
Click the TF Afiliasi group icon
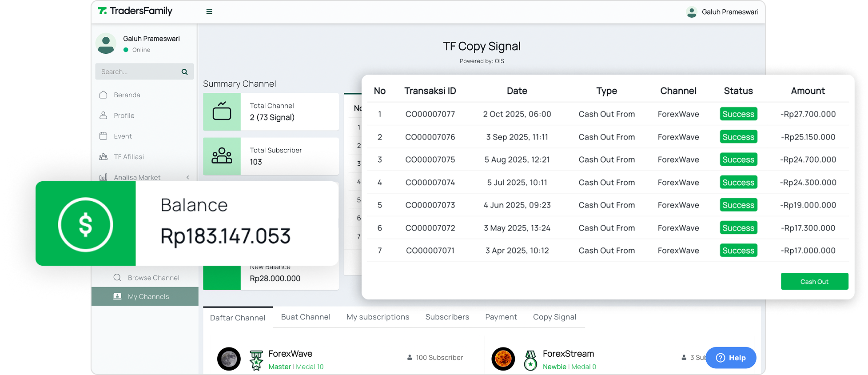pos(104,157)
